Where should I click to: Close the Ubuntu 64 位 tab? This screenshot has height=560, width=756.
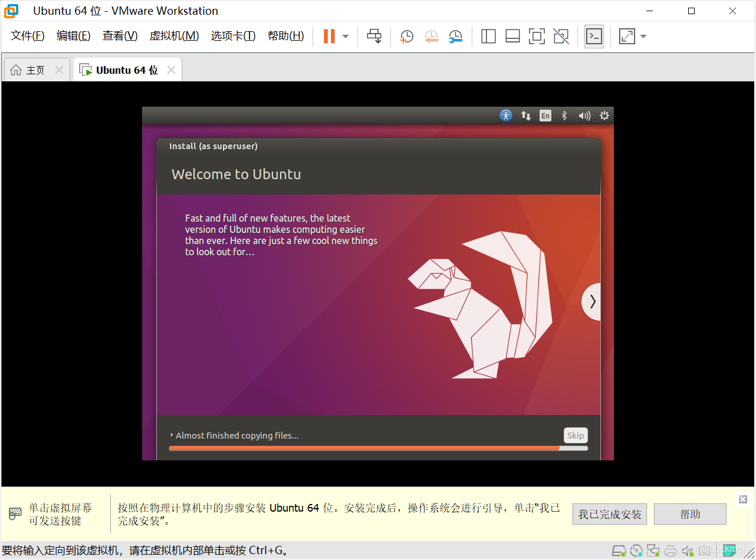[171, 70]
